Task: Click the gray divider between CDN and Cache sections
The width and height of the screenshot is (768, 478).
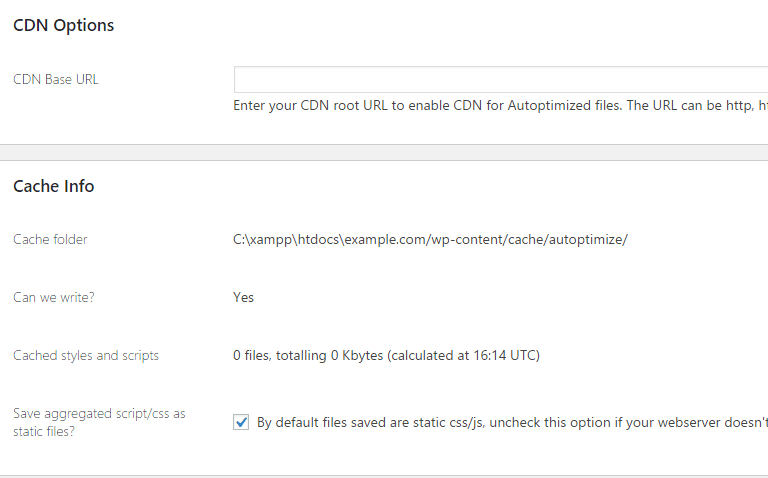Action: click(384, 152)
